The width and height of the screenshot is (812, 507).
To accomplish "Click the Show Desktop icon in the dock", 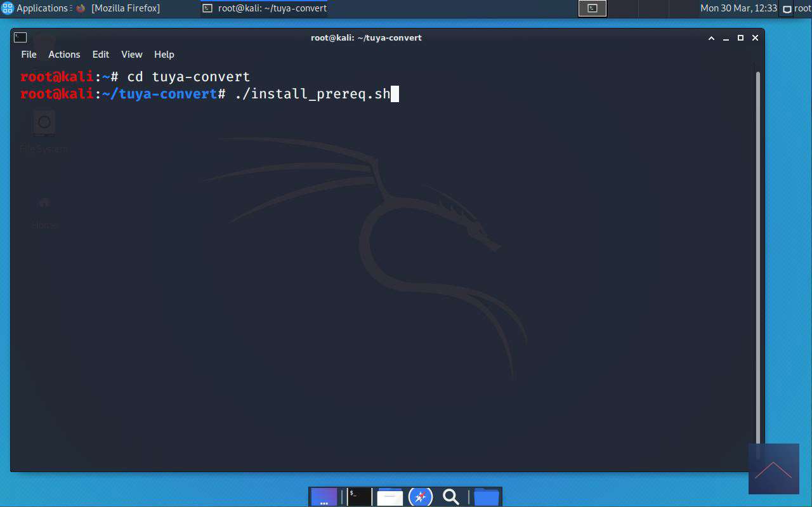I will [x=324, y=496].
